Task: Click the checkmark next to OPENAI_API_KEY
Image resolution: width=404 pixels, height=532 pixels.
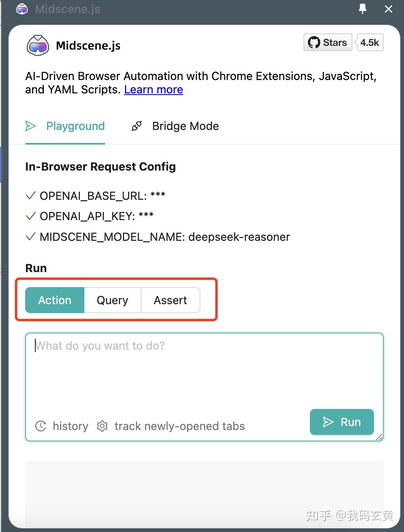Action: tap(30, 216)
